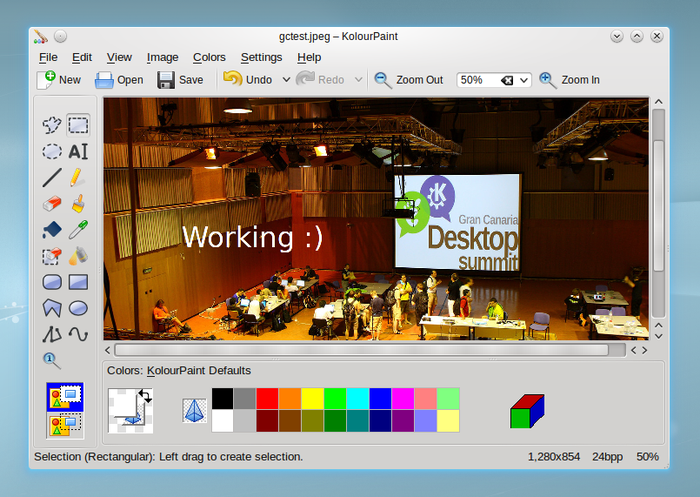700x497 pixels.
Task: Open the zoom level dropdown arrow
Action: [x=524, y=80]
